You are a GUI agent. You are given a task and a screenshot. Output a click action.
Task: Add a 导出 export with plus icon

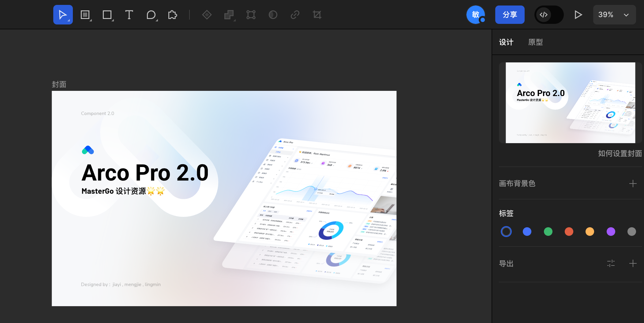coord(633,263)
